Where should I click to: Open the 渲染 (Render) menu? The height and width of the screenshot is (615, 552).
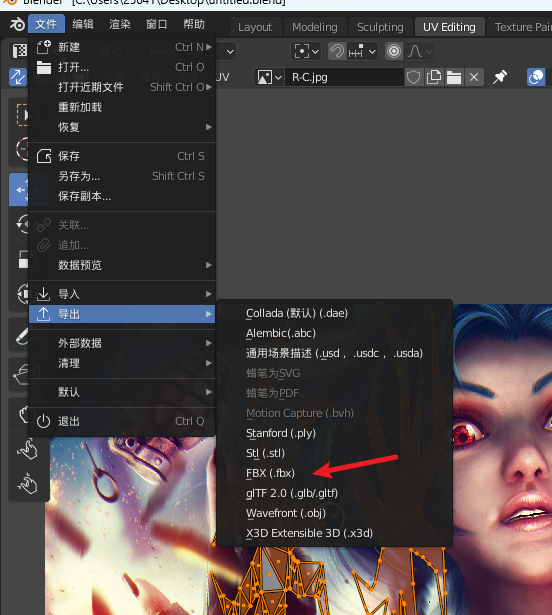pos(120,24)
